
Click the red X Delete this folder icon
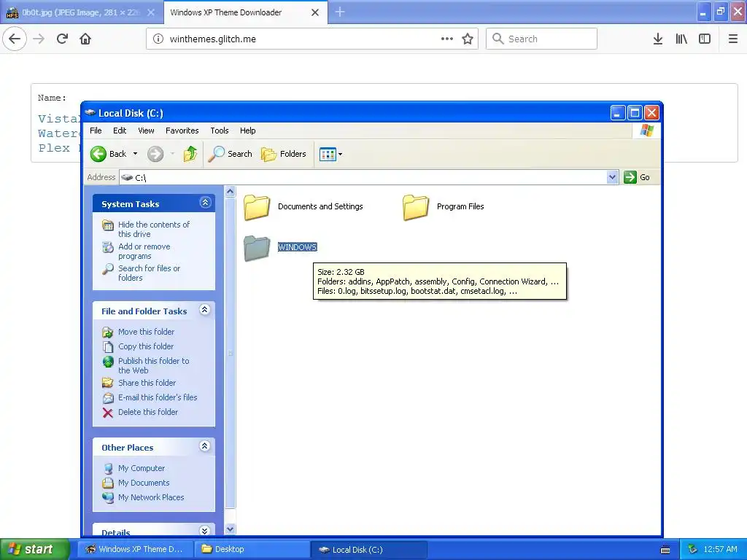click(108, 413)
